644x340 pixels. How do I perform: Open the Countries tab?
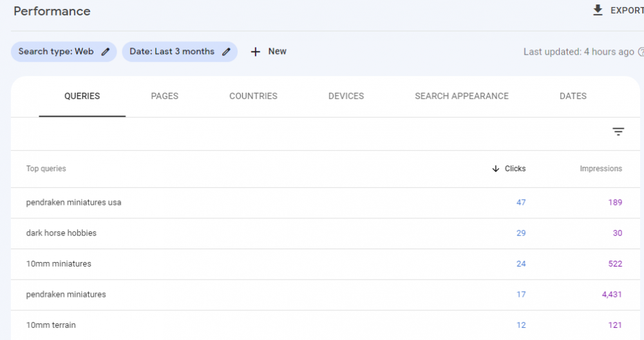[253, 96]
